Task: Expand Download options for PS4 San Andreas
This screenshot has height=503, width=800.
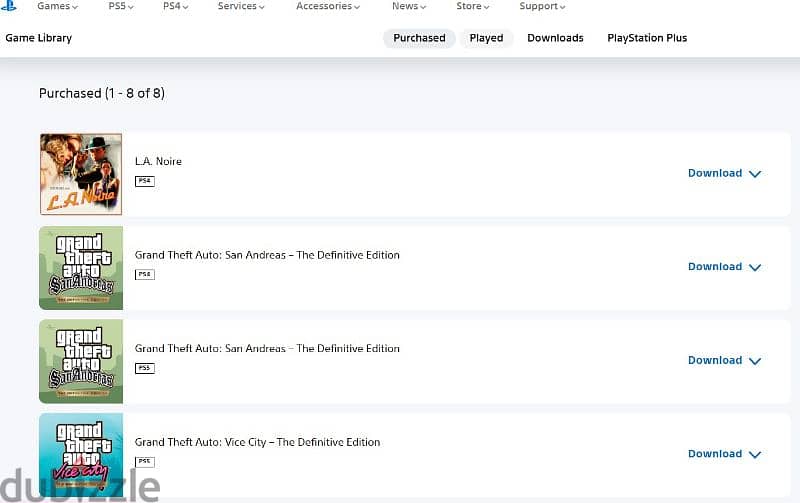Action: pyautogui.click(x=724, y=267)
